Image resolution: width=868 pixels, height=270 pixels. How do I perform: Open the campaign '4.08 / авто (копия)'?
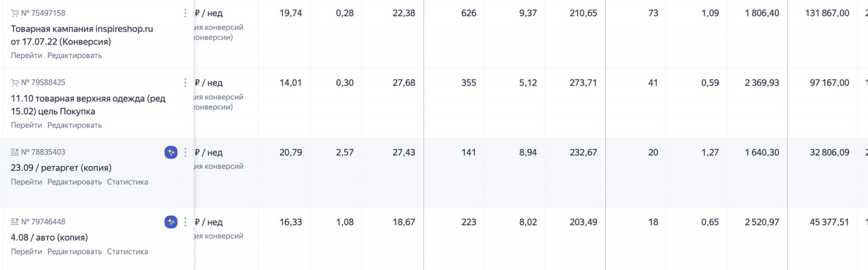click(49, 237)
